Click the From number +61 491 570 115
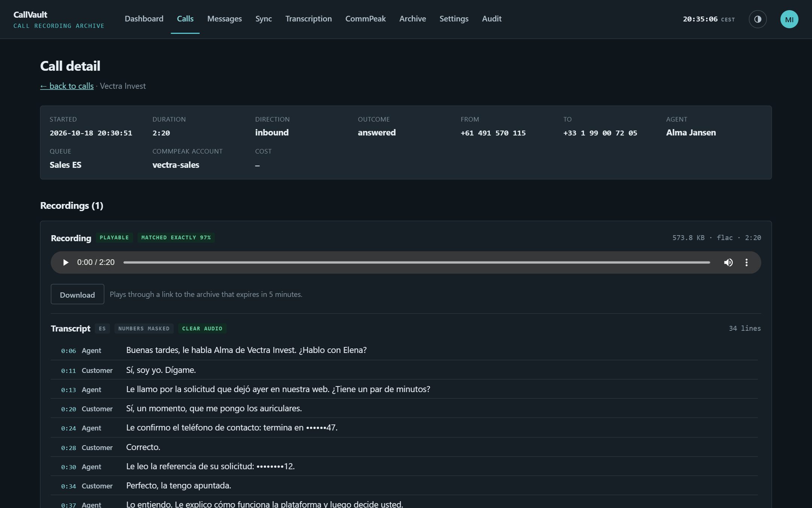812x508 pixels. tap(493, 133)
